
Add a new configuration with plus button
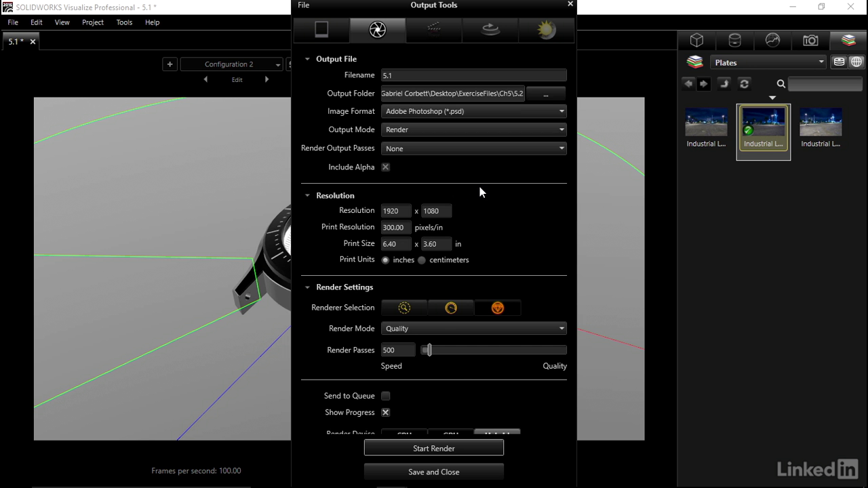click(x=170, y=64)
